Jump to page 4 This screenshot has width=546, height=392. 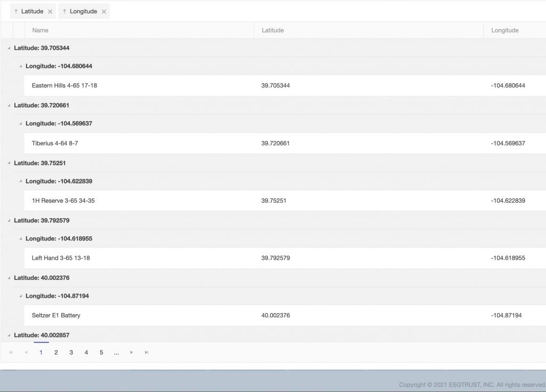pyautogui.click(x=86, y=353)
